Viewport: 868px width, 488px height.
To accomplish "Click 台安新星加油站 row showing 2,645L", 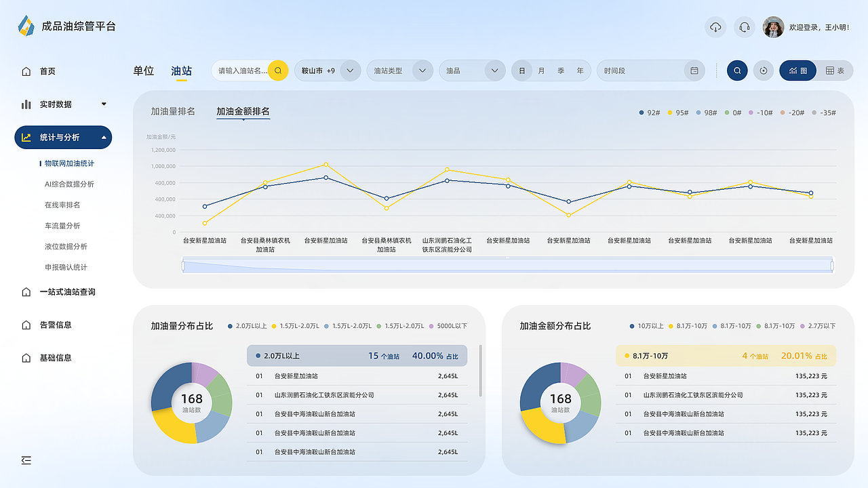I will point(357,376).
